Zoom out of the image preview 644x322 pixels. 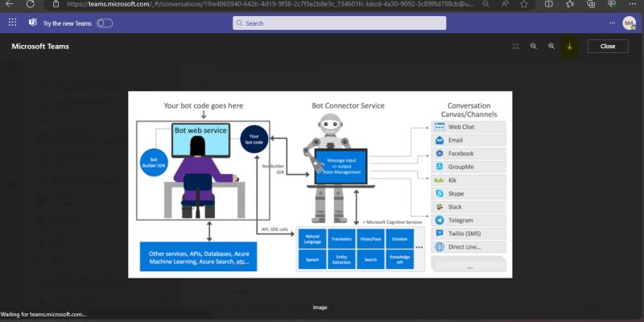534,47
